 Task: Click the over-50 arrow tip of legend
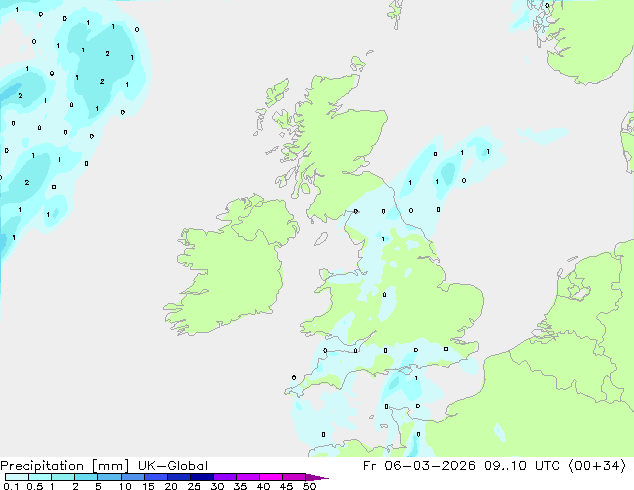pyautogui.click(x=317, y=477)
